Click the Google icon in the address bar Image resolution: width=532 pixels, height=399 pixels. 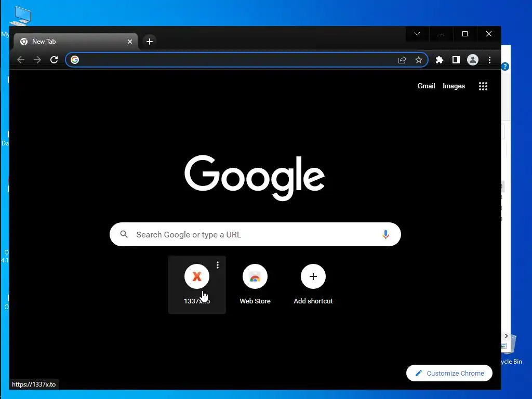point(75,60)
